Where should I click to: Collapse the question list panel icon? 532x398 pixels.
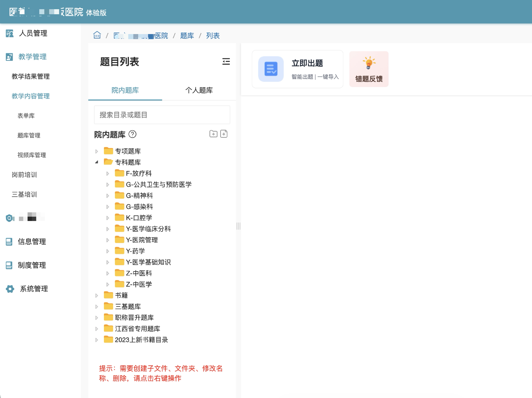(226, 62)
